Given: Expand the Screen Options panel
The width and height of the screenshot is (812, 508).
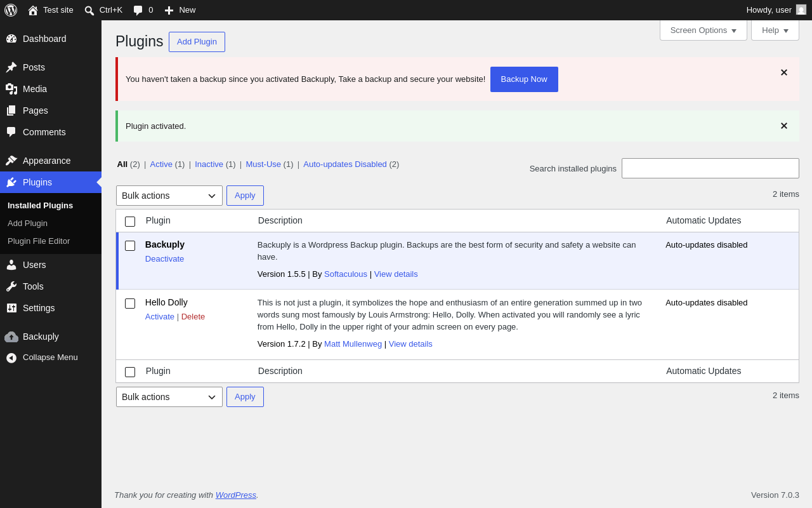Looking at the screenshot, I should point(704,30).
